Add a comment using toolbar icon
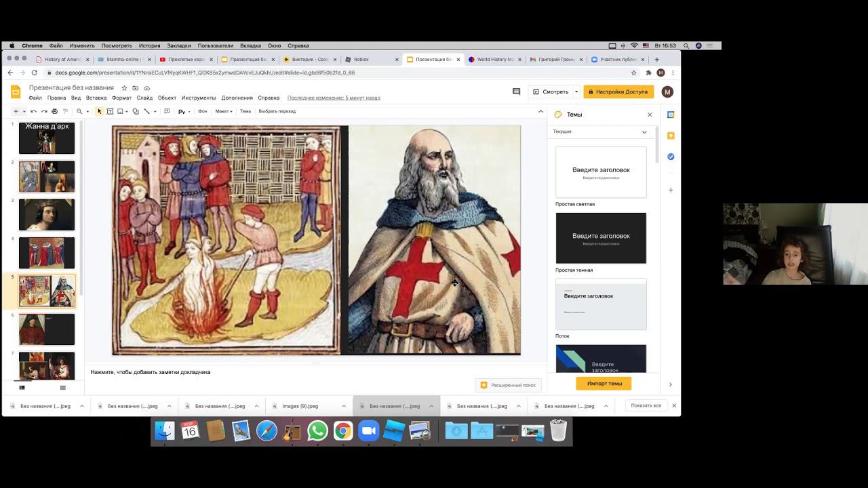868x488 pixels. (167, 111)
